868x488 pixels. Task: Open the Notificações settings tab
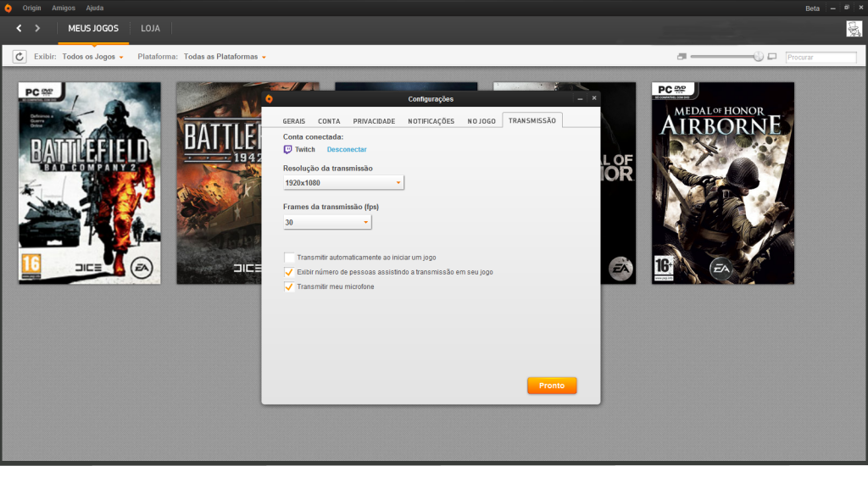coord(431,121)
